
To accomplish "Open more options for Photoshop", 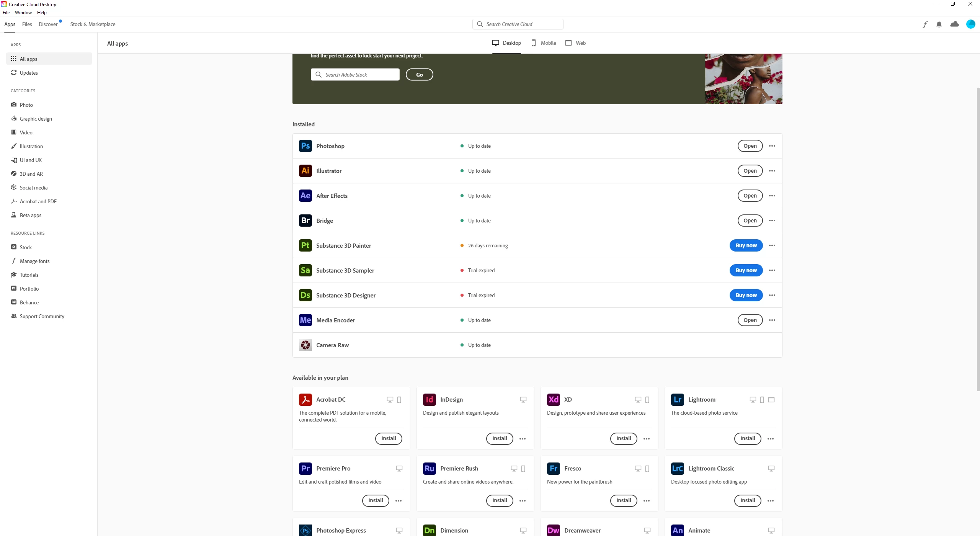I will 772,146.
